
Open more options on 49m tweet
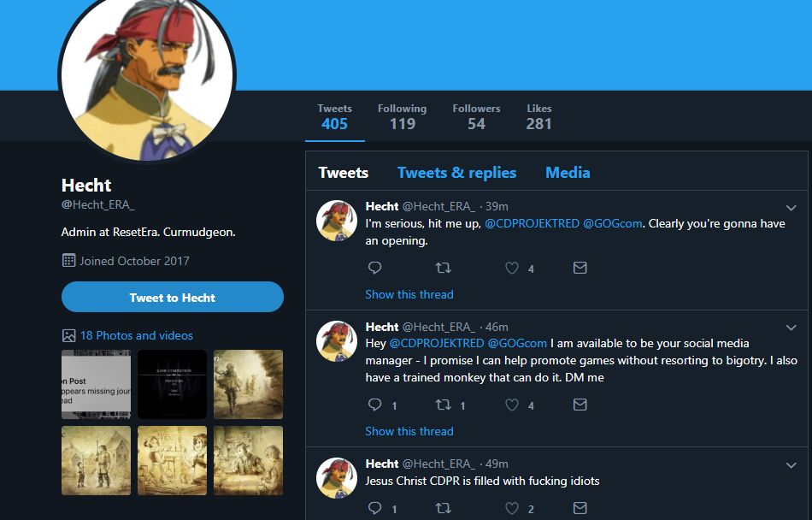[x=791, y=465]
